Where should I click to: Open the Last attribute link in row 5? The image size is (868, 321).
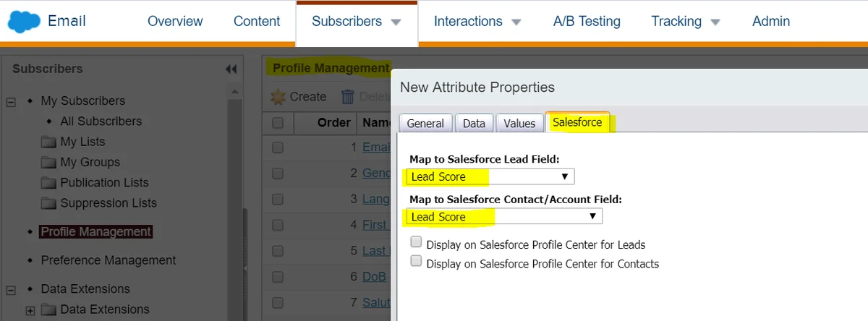[x=375, y=251]
